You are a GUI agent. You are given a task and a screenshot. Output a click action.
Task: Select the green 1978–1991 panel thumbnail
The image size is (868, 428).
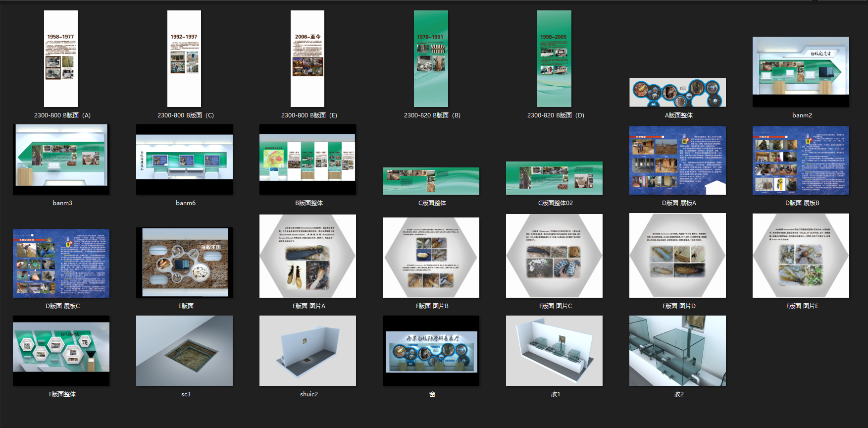(431, 58)
